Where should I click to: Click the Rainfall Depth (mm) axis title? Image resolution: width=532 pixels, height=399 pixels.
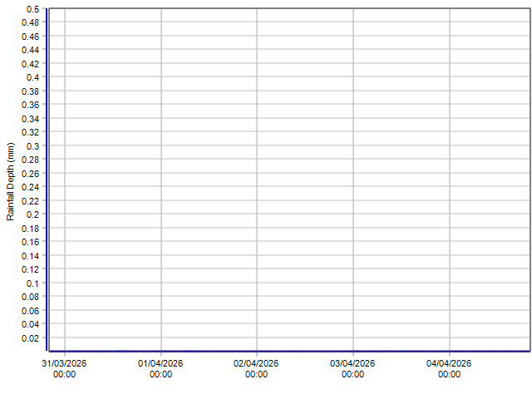[x=11, y=181]
